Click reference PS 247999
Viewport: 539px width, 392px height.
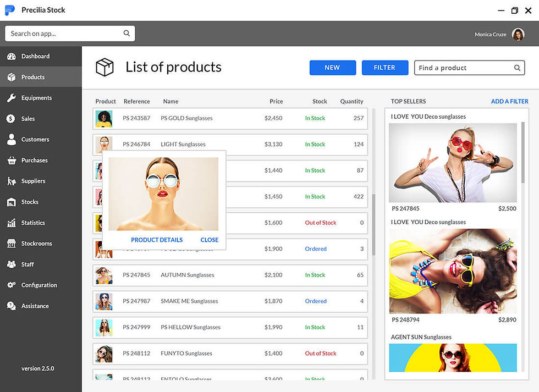[x=136, y=327]
